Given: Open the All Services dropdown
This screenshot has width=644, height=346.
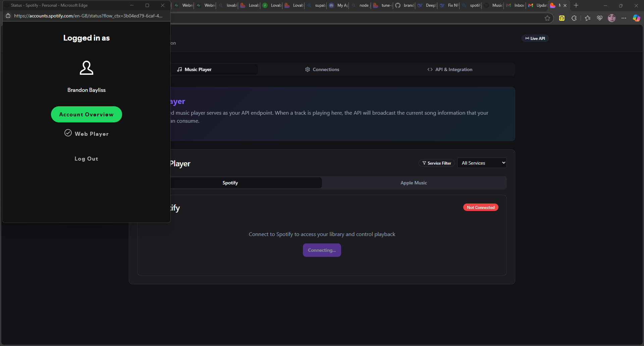Looking at the screenshot, I should pos(482,163).
